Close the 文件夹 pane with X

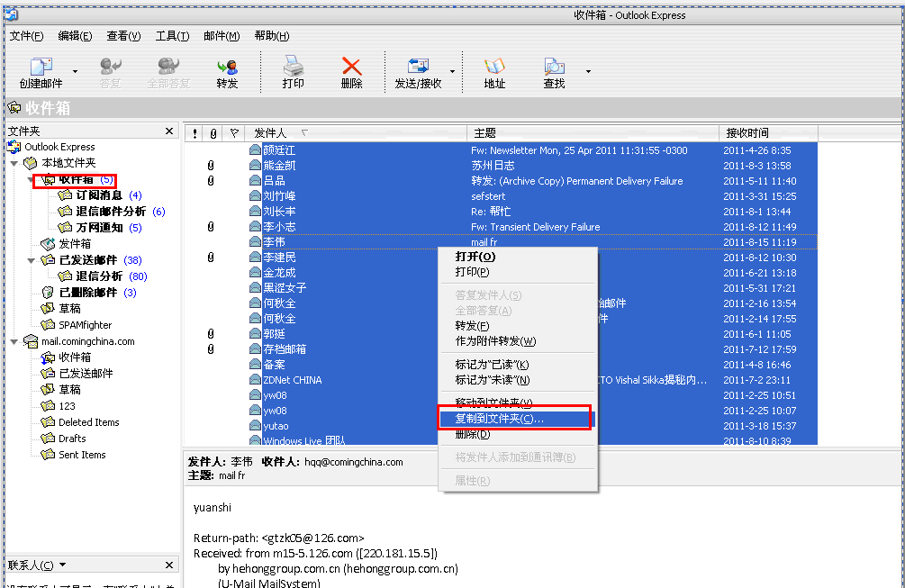(169, 131)
